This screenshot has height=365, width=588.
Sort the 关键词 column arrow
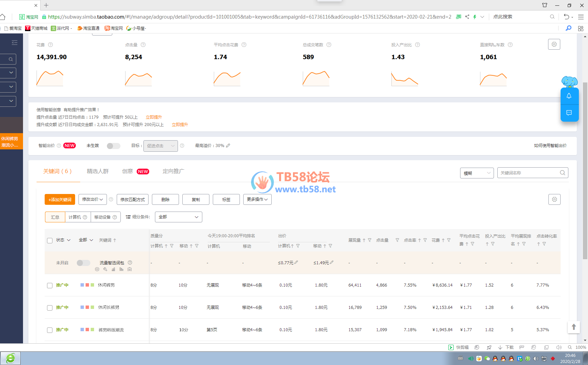pos(115,240)
